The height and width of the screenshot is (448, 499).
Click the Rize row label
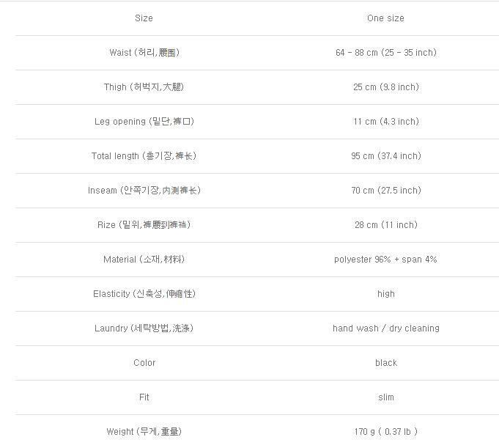144,225
